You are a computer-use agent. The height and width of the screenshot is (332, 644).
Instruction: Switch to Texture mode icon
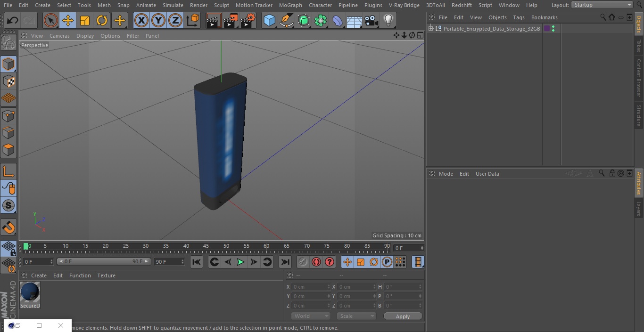point(8,81)
